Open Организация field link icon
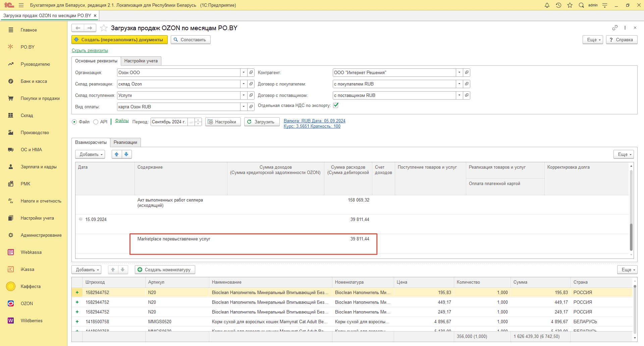The image size is (644, 346). 251,72
